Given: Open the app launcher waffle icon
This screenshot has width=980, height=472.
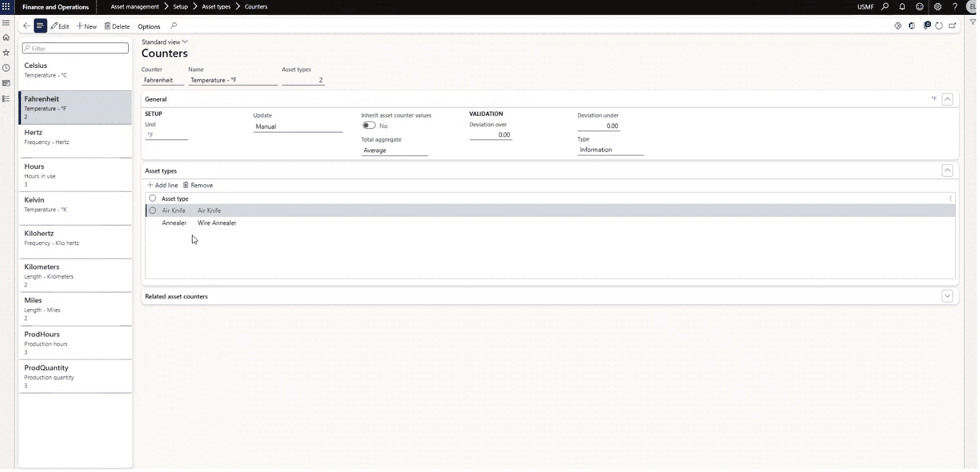Looking at the screenshot, I should (6, 6).
